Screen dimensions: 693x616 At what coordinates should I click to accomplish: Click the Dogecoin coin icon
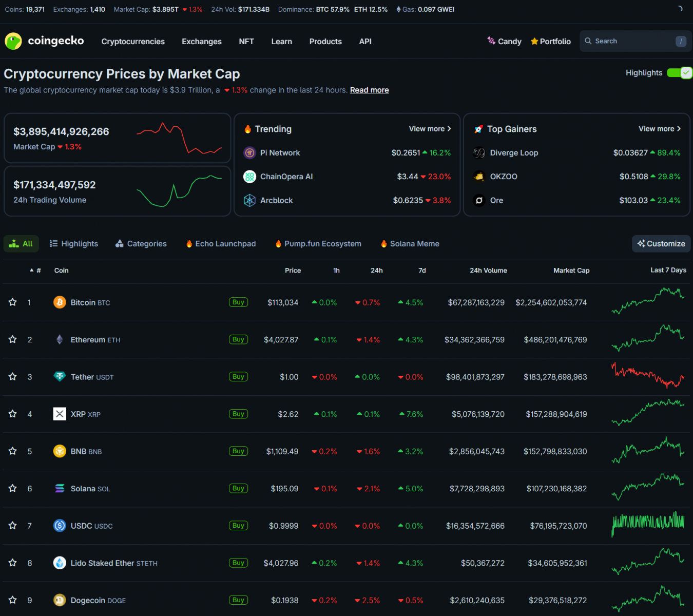60,600
